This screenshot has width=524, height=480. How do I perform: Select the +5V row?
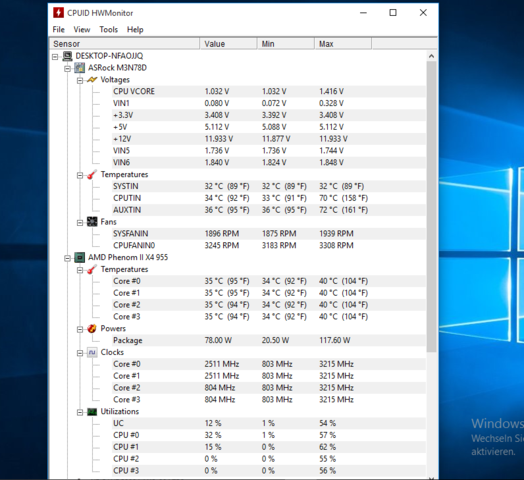tap(269, 127)
